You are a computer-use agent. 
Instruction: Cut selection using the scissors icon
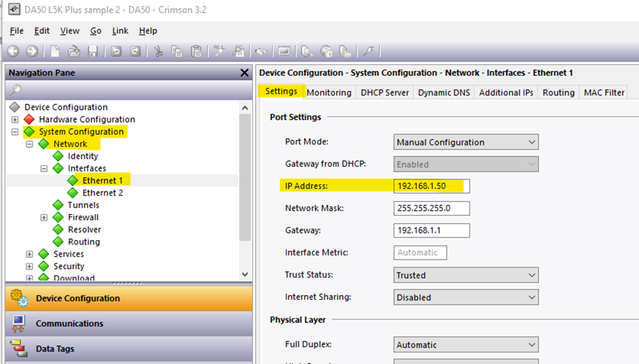coord(158,51)
